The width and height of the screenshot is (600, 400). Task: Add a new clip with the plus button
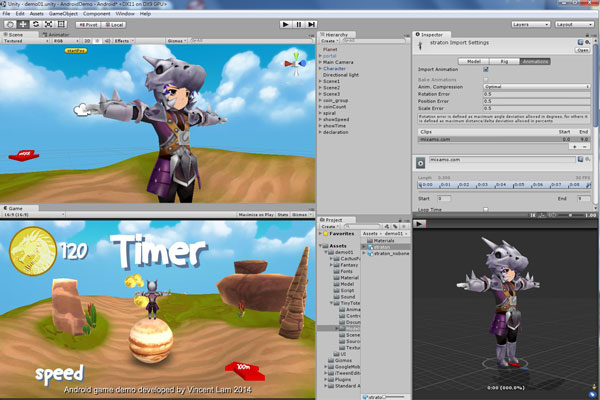click(575, 147)
